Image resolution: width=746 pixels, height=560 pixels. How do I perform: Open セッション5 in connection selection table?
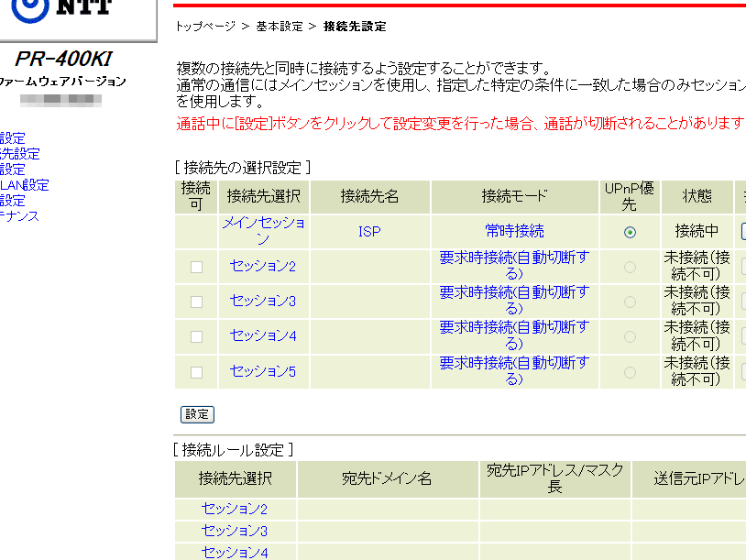pos(263,371)
